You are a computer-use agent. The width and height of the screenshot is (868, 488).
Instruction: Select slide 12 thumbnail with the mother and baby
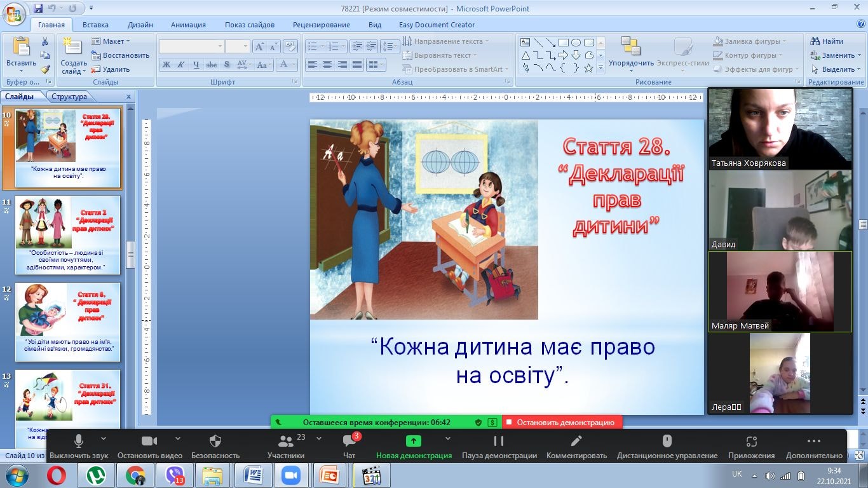point(67,322)
